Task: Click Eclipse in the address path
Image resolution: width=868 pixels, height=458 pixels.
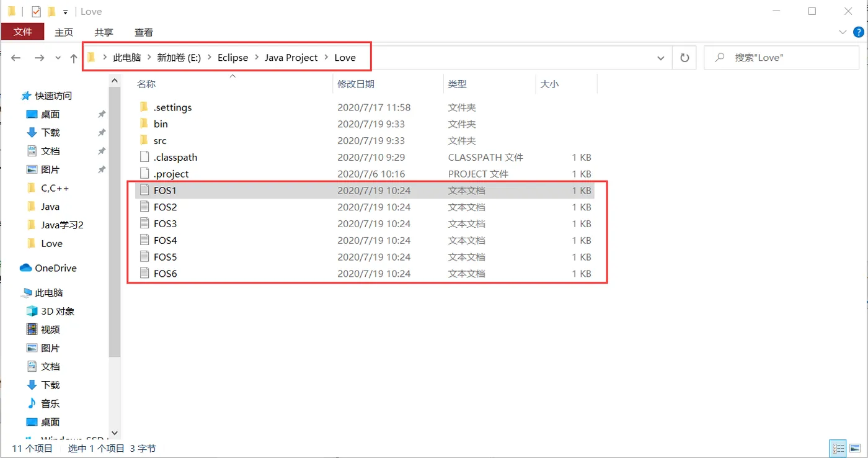Action: click(x=232, y=57)
